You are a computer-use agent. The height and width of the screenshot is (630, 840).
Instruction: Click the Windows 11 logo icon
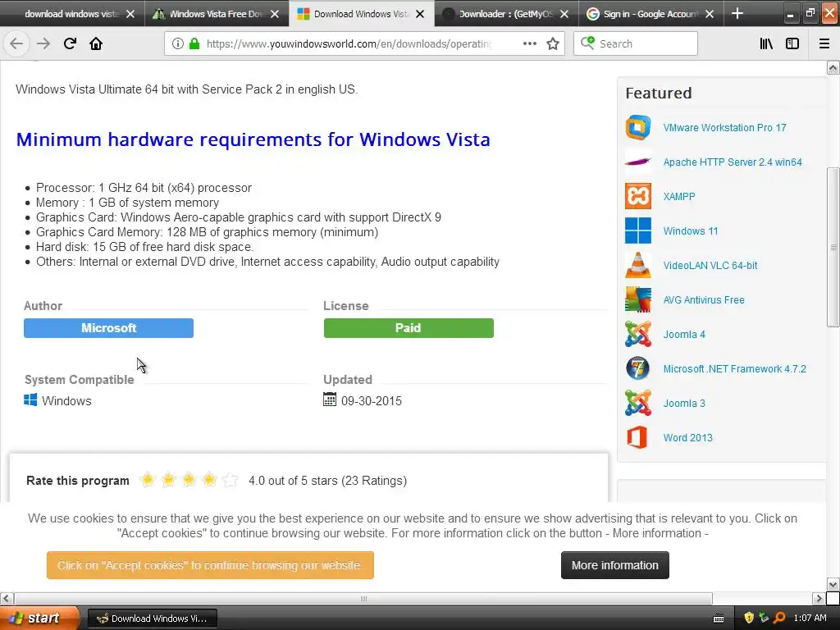coord(638,231)
